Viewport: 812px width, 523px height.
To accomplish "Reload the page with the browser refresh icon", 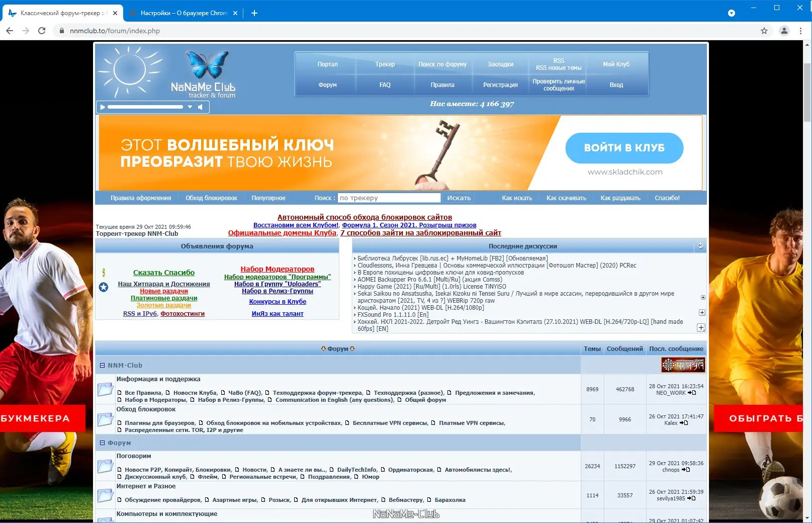I will point(42,31).
